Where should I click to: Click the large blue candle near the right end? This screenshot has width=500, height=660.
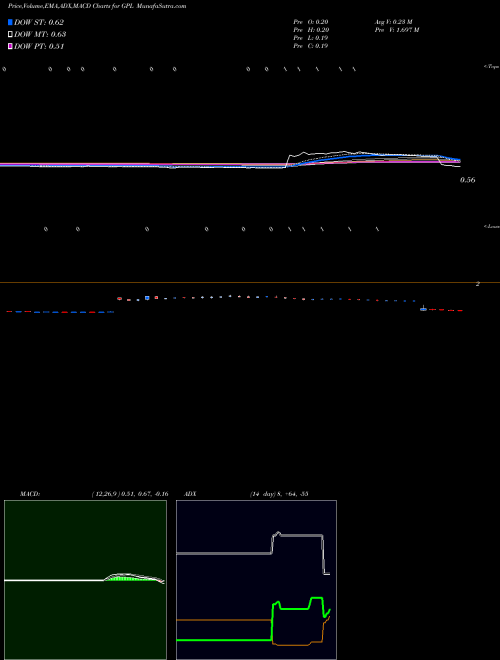click(423, 309)
